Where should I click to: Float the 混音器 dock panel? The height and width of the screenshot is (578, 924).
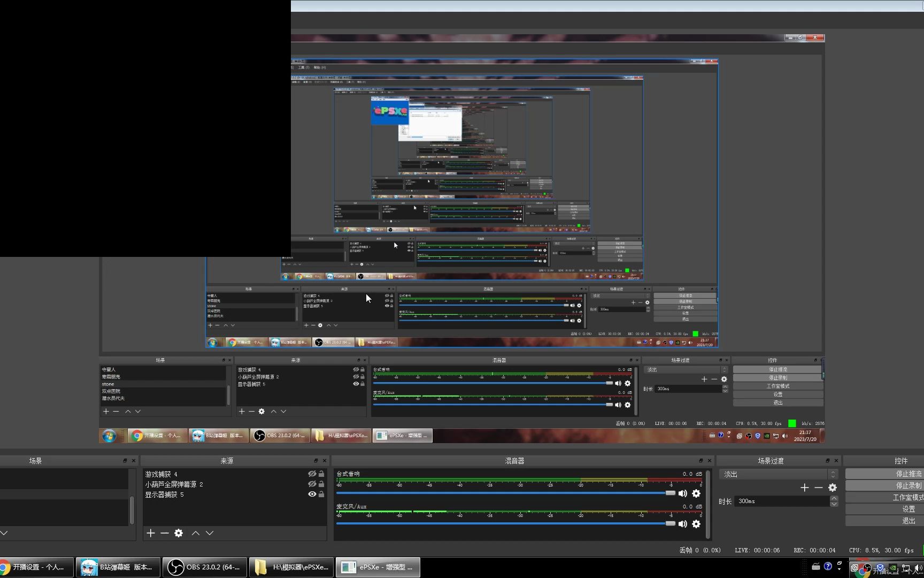[701, 461]
